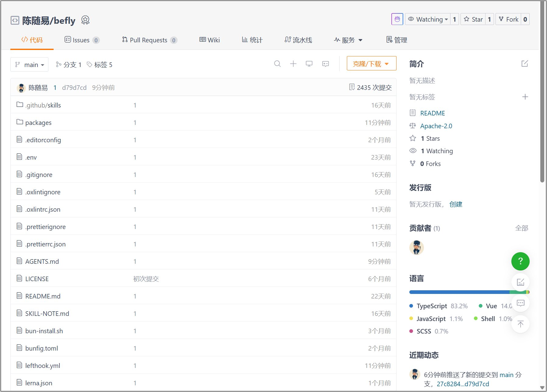Image resolution: width=547 pixels, height=392 pixels.
Task: Click the .github folder icon
Action: (20, 104)
